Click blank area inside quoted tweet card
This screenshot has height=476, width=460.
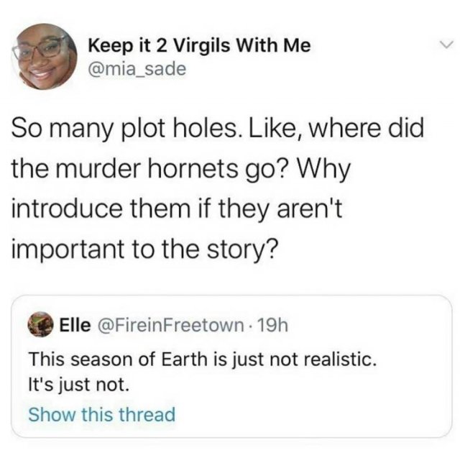323,403
